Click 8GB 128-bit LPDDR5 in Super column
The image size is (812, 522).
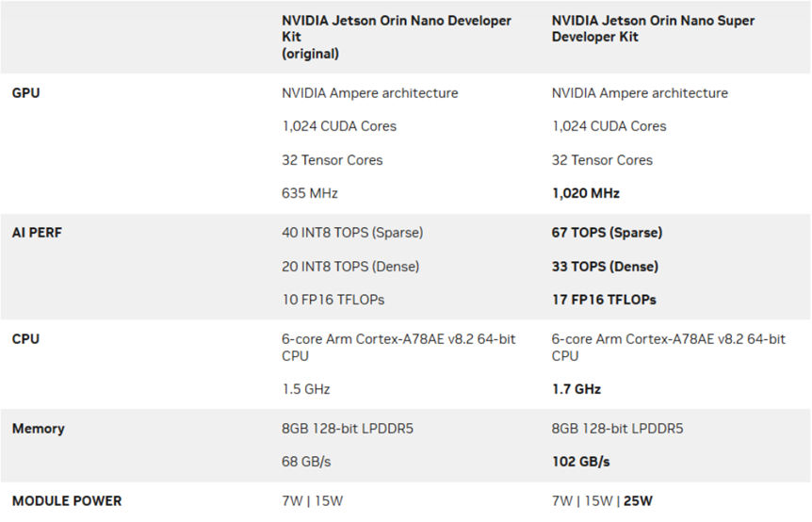[x=617, y=429]
